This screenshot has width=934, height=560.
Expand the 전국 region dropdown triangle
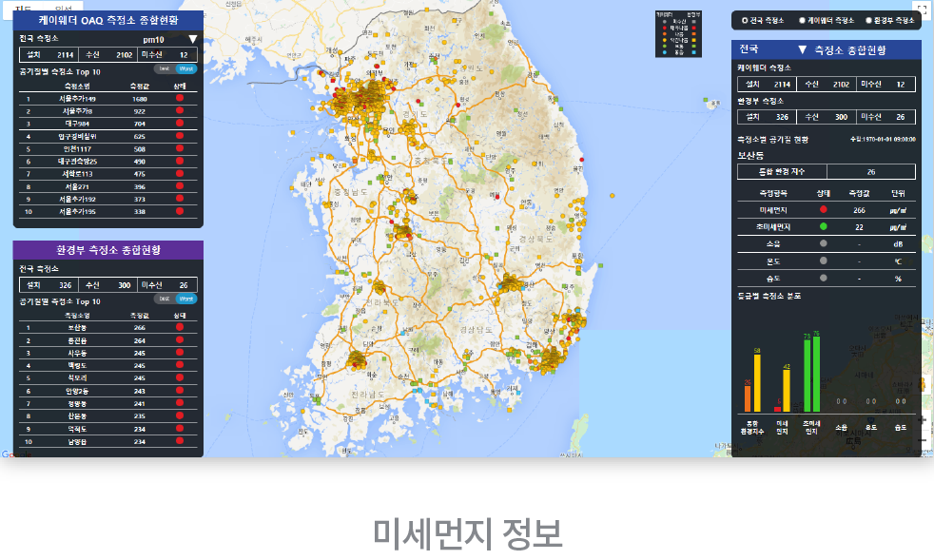pos(802,48)
